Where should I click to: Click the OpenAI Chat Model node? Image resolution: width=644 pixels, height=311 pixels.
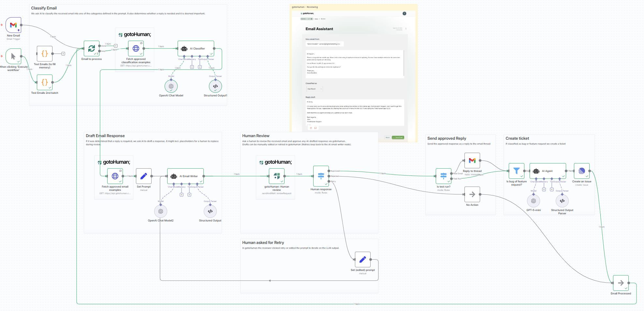[171, 86]
